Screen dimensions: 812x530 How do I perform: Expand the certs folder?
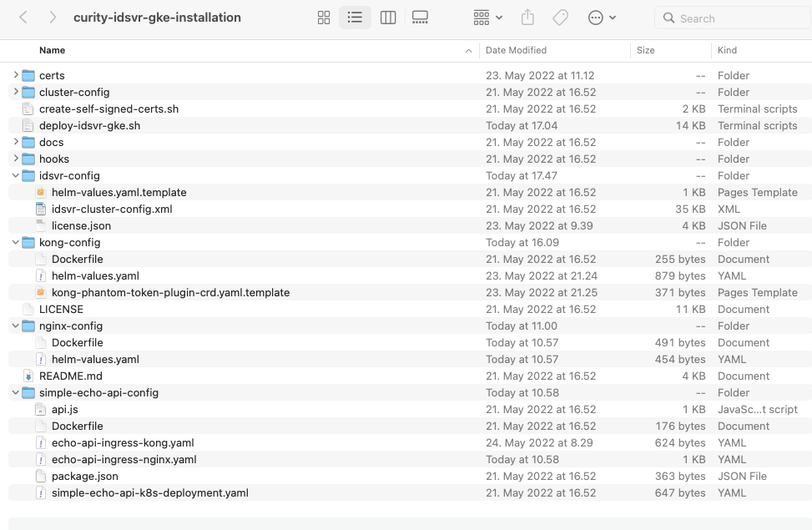click(15, 75)
